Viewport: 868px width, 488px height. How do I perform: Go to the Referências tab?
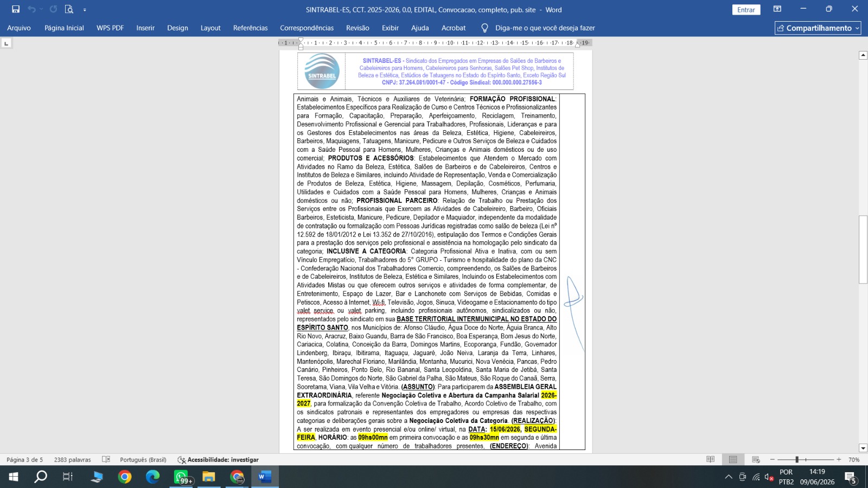251,28
